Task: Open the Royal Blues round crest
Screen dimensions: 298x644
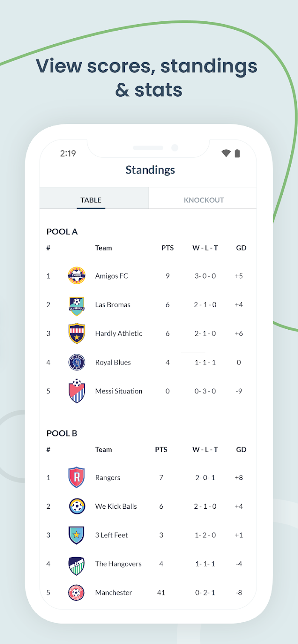Action: (77, 362)
